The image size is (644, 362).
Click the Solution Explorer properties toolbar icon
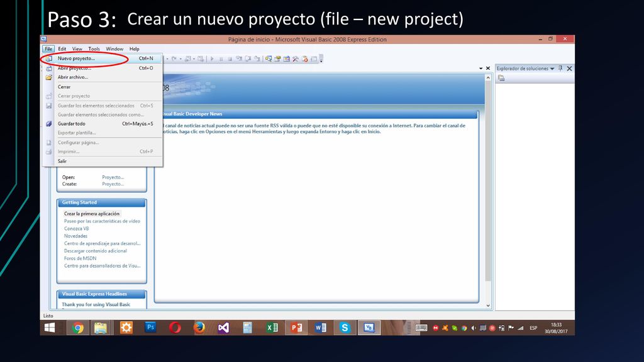[501, 78]
